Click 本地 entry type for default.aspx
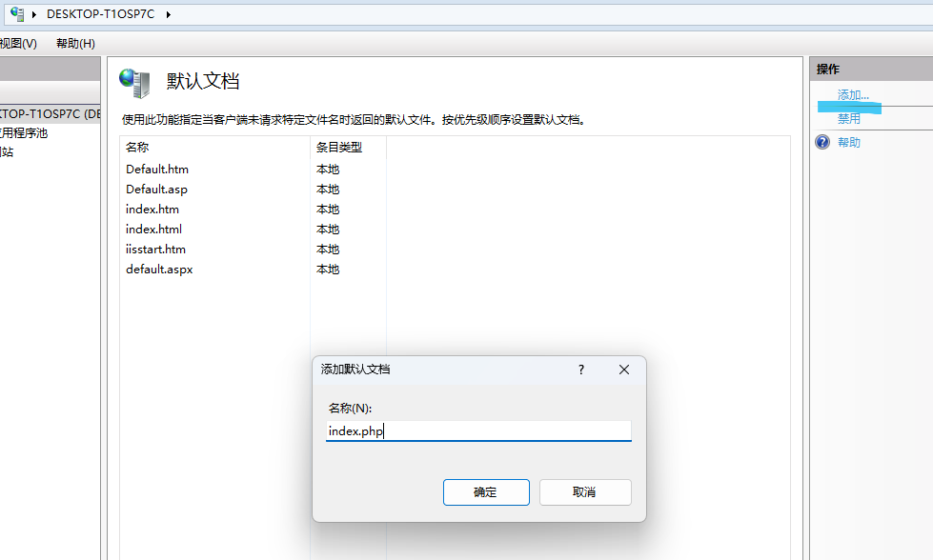This screenshot has width=933, height=560. (328, 270)
